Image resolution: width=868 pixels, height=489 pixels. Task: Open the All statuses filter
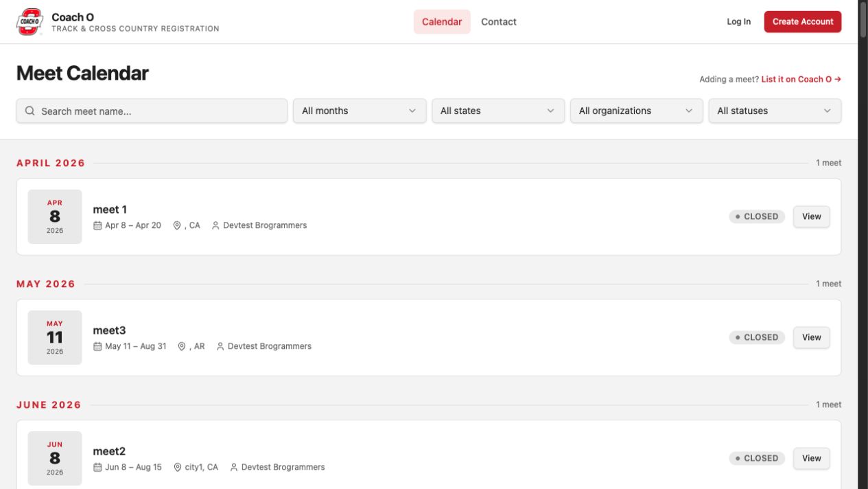click(x=775, y=111)
